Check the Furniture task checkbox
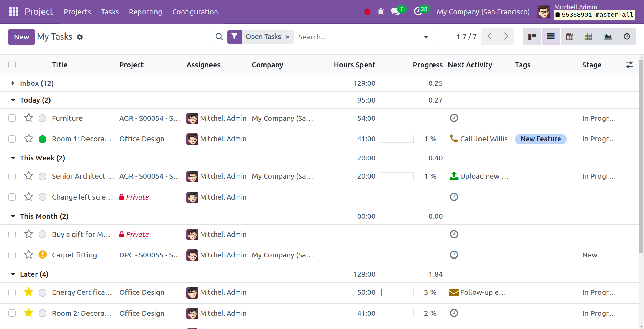 point(12,118)
